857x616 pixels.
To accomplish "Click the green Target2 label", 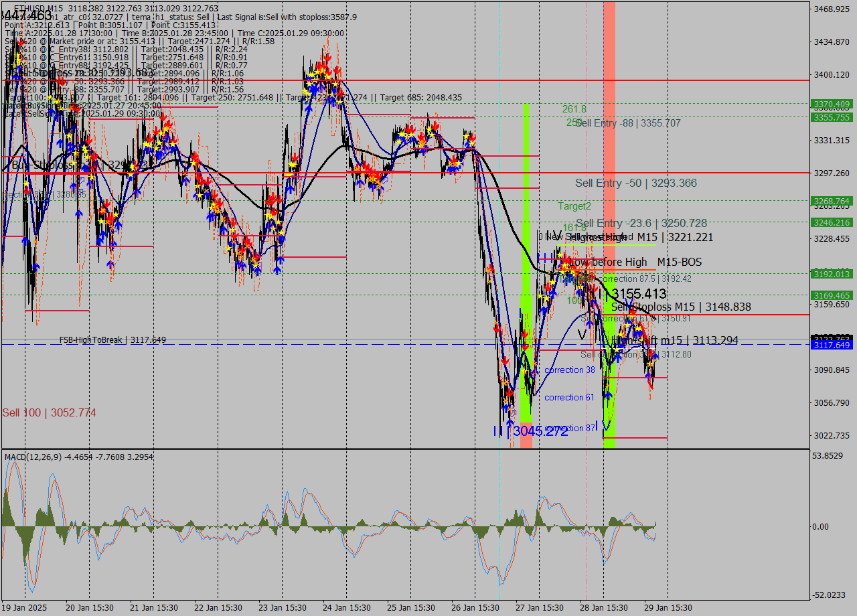I will point(574,206).
